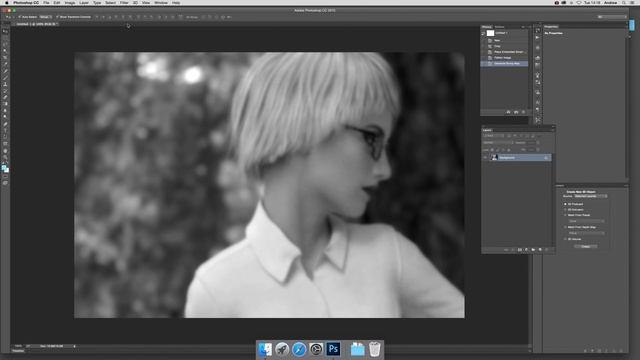Screen dimensions: 640x360
Task: Select the Gradient tool
Action: 5,103
